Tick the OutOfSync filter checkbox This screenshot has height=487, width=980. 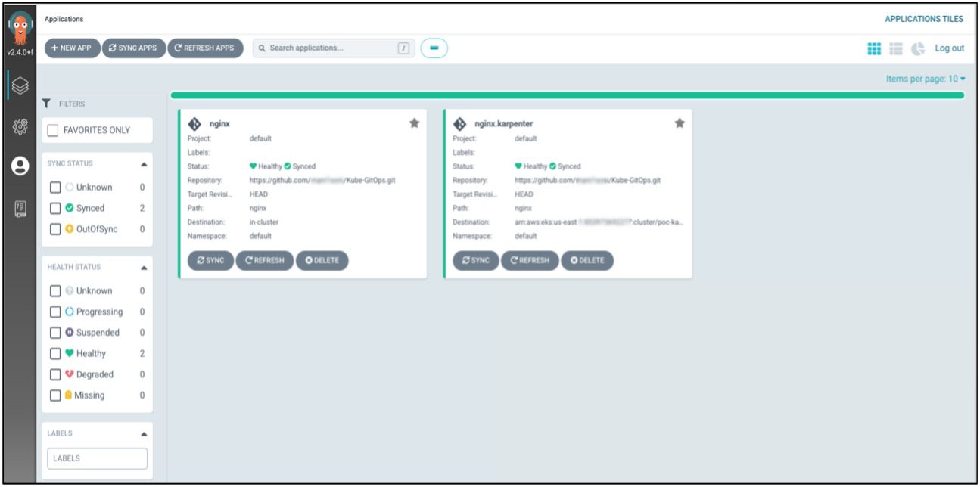coord(55,229)
